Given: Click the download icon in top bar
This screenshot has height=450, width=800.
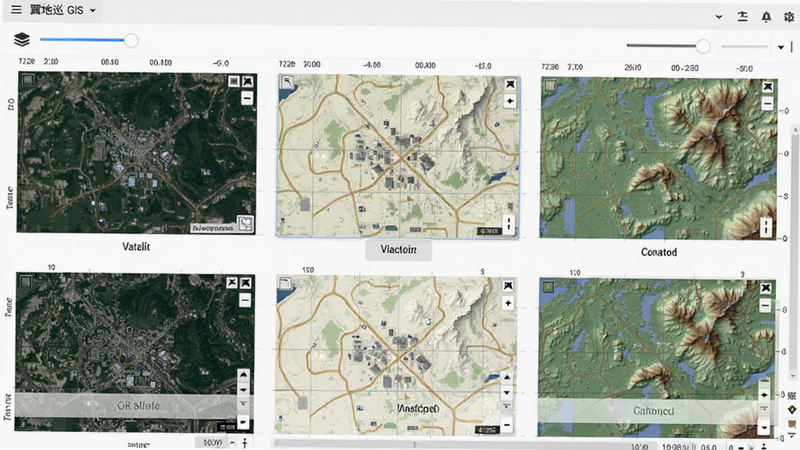Looking at the screenshot, I should 742,16.
